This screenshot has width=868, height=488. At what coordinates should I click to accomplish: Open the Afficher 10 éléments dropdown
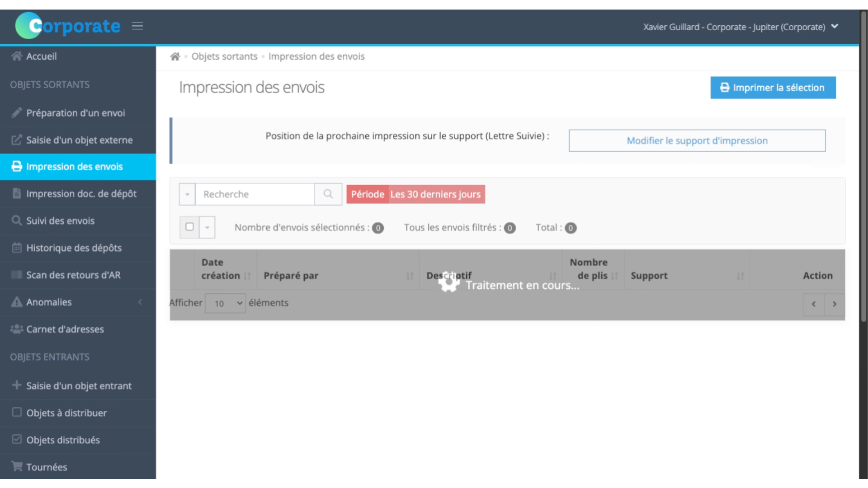coord(225,303)
